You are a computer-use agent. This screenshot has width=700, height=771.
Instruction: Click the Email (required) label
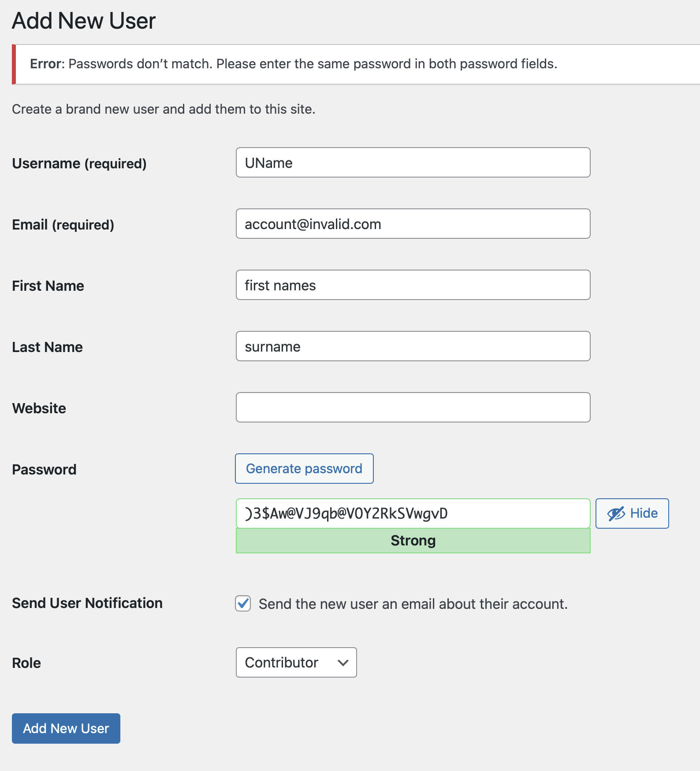tap(63, 225)
